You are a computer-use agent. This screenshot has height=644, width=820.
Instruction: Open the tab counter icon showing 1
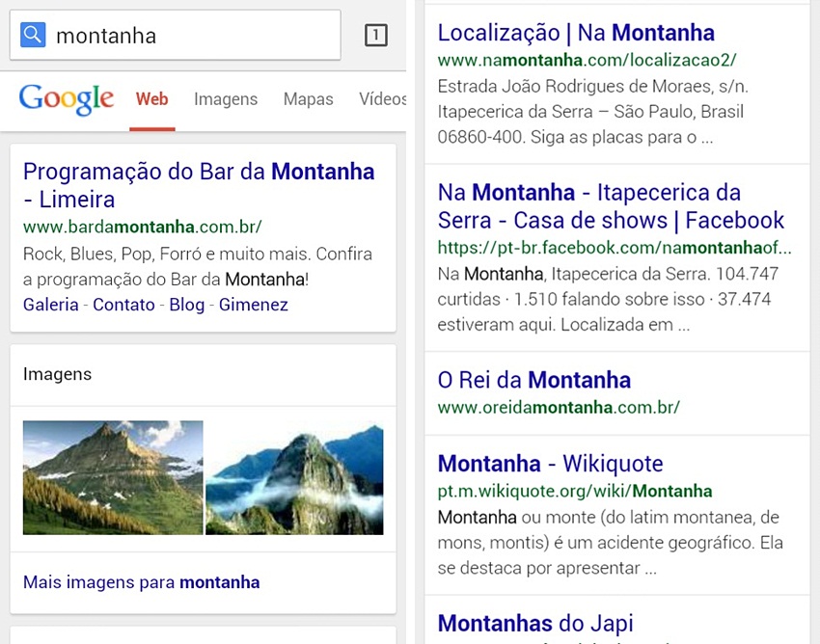(x=375, y=36)
